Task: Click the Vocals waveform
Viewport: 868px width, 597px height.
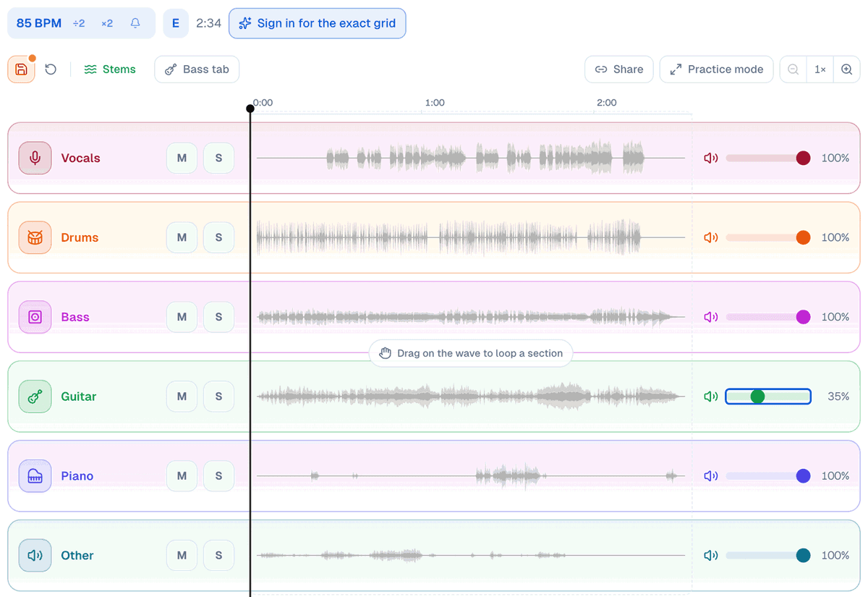Action: [471, 158]
